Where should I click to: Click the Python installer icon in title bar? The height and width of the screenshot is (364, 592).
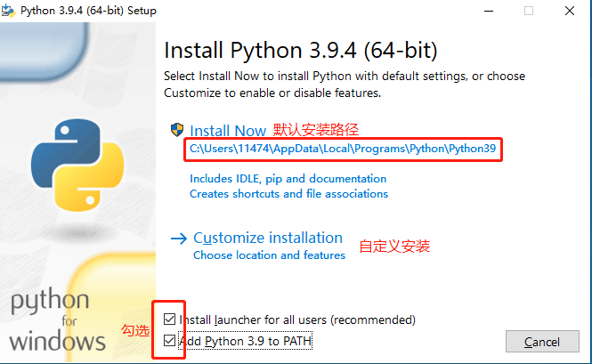pos(8,11)
